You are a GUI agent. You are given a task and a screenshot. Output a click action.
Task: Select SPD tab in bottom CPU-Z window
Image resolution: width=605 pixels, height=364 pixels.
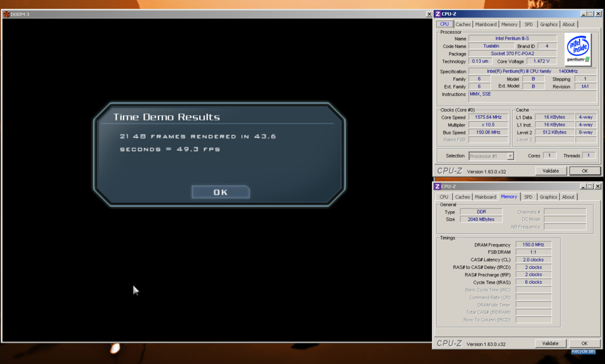tap(528, 197)
